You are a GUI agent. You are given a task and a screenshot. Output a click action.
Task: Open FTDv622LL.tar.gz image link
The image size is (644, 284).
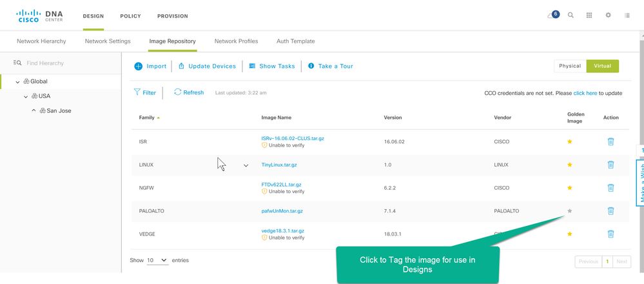(281, 185)
